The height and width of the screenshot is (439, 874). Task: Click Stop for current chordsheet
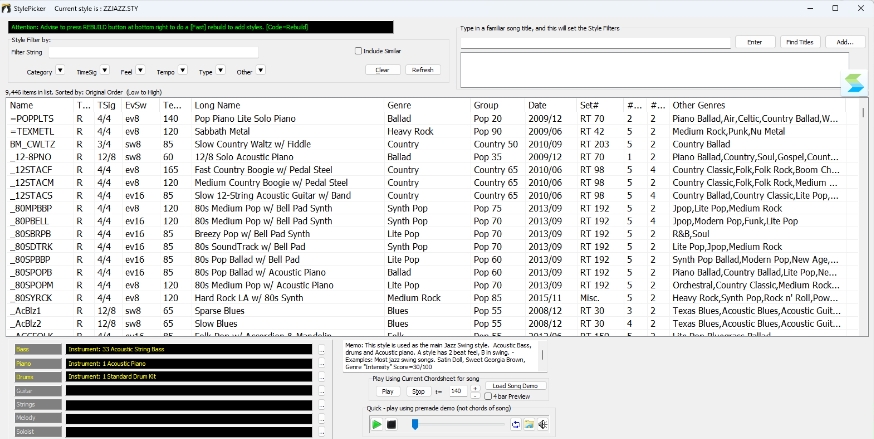click(x=419, y=392)
